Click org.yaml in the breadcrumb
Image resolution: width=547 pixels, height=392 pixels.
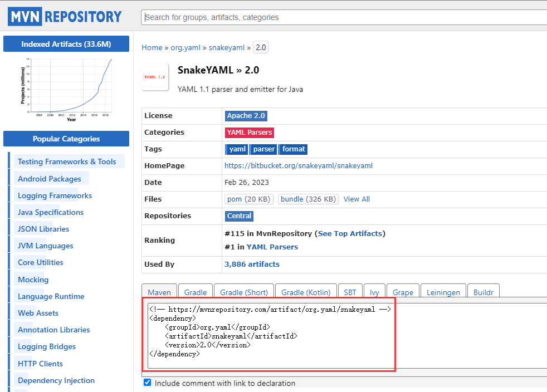coord(185,47)
